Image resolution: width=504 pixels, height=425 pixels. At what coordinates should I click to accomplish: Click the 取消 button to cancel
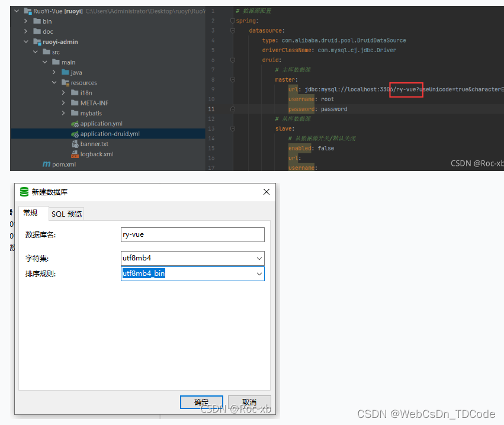(x=249, y=401)
